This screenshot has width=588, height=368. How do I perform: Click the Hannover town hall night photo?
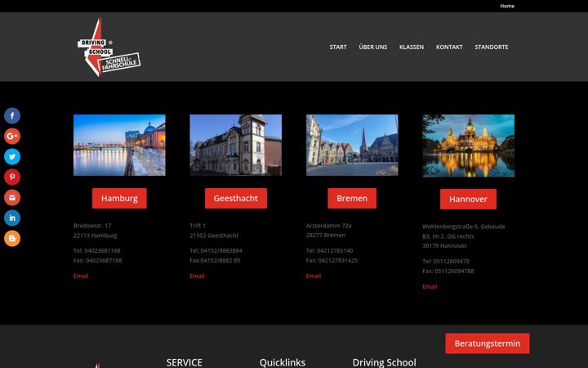(x=468, y=146)
